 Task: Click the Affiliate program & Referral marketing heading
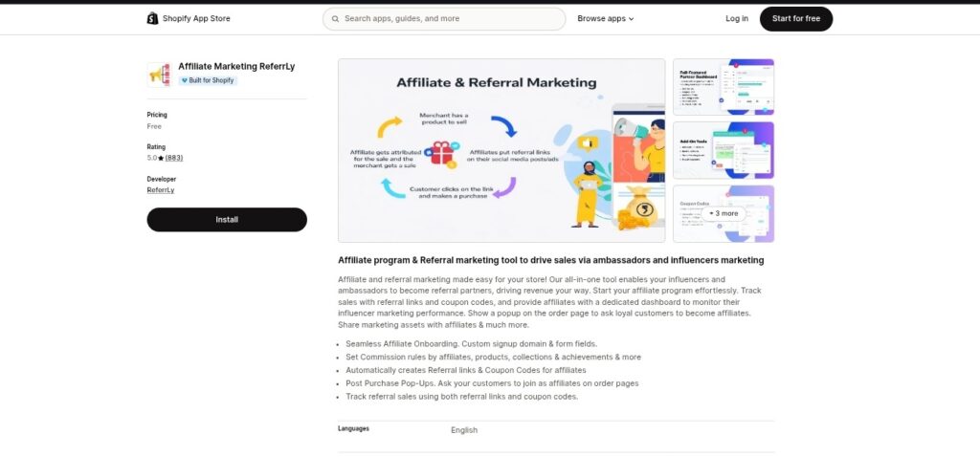[550, 260]
